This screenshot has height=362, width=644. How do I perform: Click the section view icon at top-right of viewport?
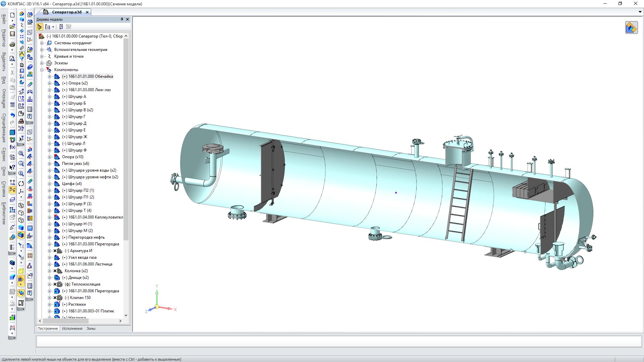click(631, 28)
